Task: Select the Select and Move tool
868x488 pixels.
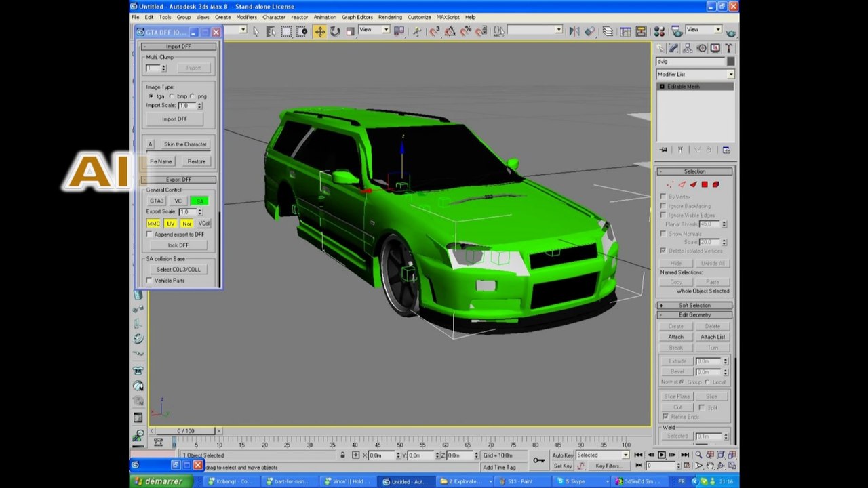Action: [x=319, y=31]
